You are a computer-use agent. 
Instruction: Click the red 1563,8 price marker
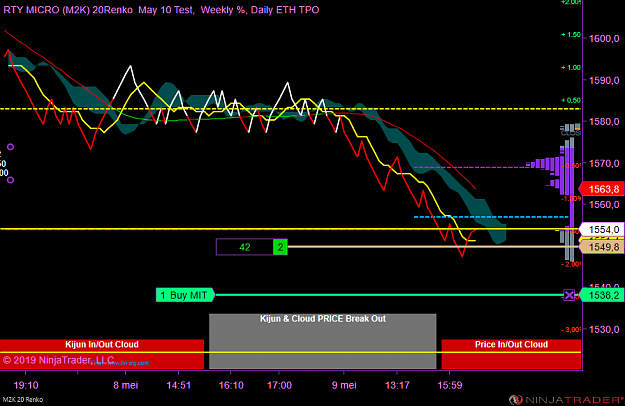(x=601, y=189)
